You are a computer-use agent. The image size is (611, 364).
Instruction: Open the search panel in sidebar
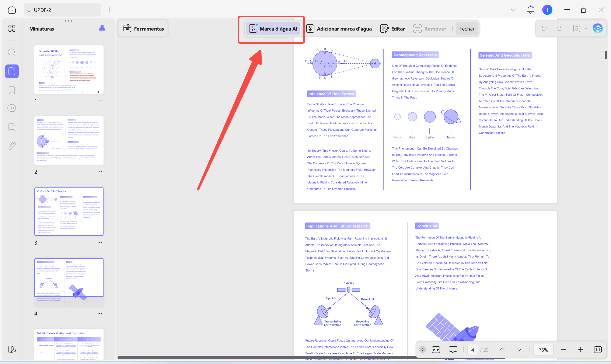(x=12, y=52)
